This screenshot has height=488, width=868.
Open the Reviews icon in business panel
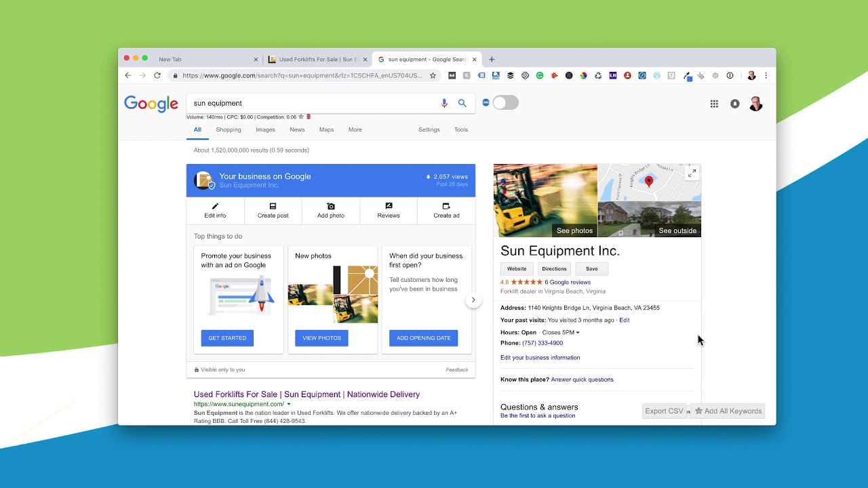(389, 206)
